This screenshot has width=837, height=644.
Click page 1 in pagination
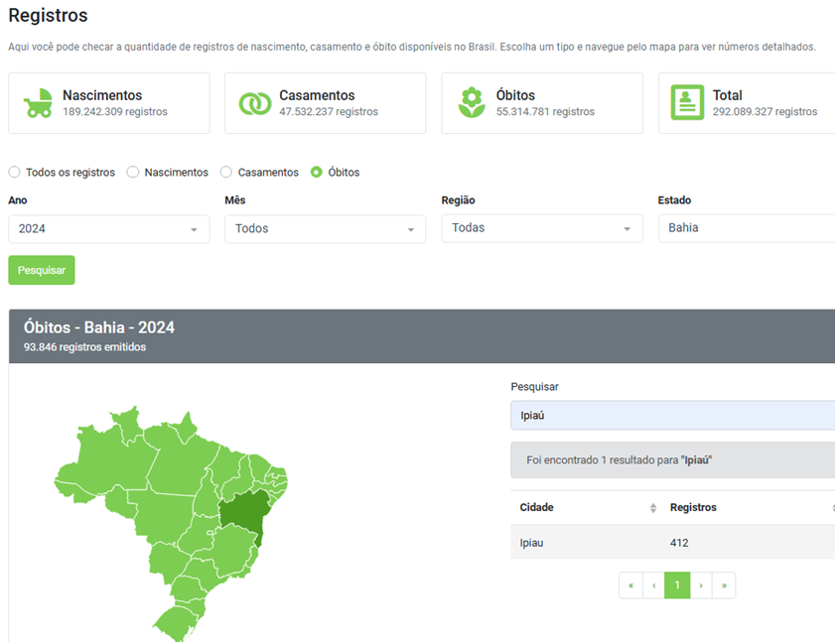coord(677,585)
